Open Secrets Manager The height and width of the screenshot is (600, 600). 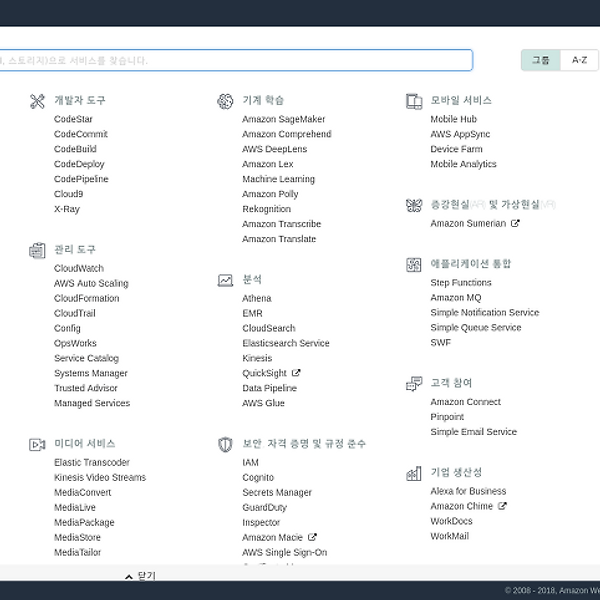click(x=277, y=492)
